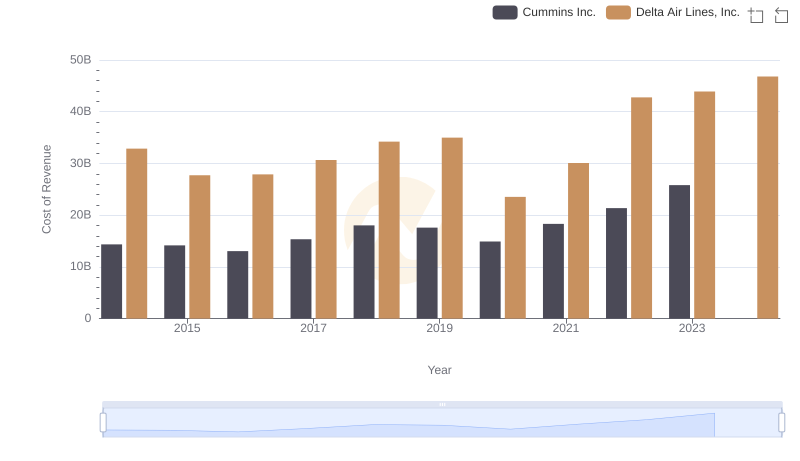Click the Delta bar for 2021
This screenshot has height=461, width=800.
coord(578,241)
